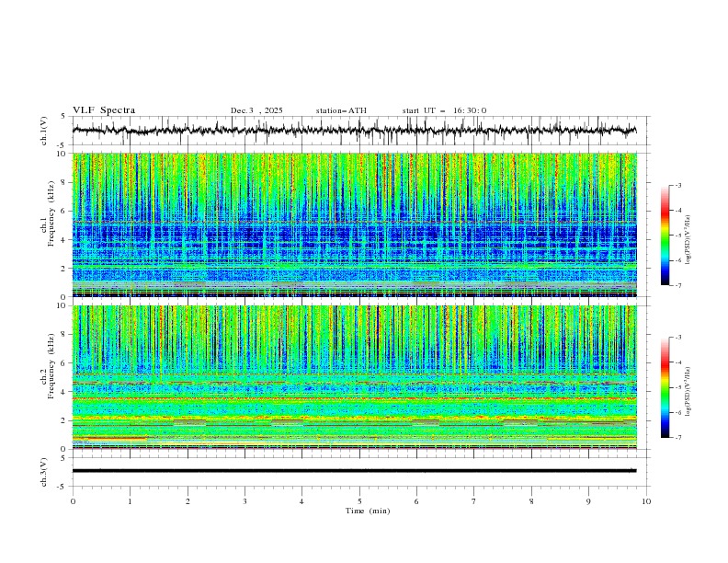728x563 pixels.
Task: Select the date label 'Dec.3 , 2025'
Action: pyautogui.click(x=256, y=110)
